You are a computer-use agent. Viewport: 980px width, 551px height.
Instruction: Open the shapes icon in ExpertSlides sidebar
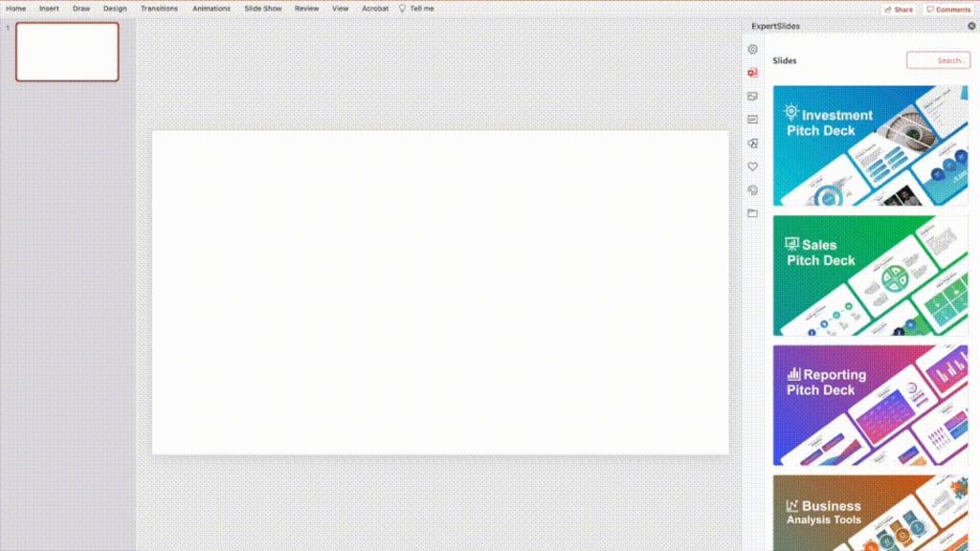[752, 143]
